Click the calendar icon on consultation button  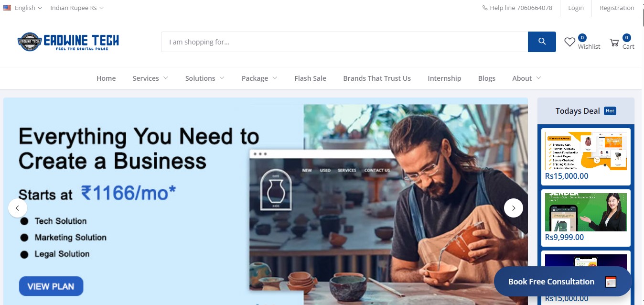pos(611,282)
